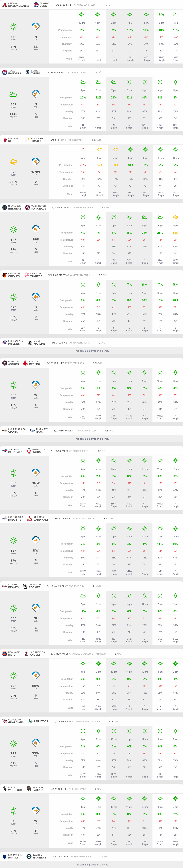Click the NE wind direction icon for Braves–Rockies

click(36, 608)
